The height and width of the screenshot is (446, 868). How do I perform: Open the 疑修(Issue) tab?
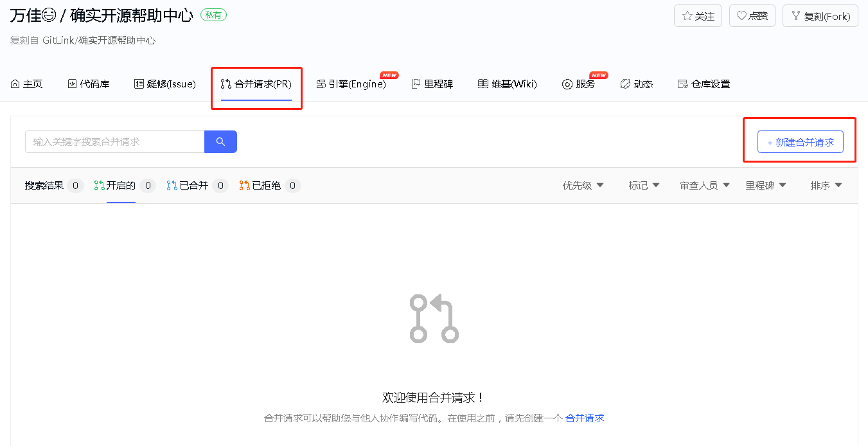165,84
